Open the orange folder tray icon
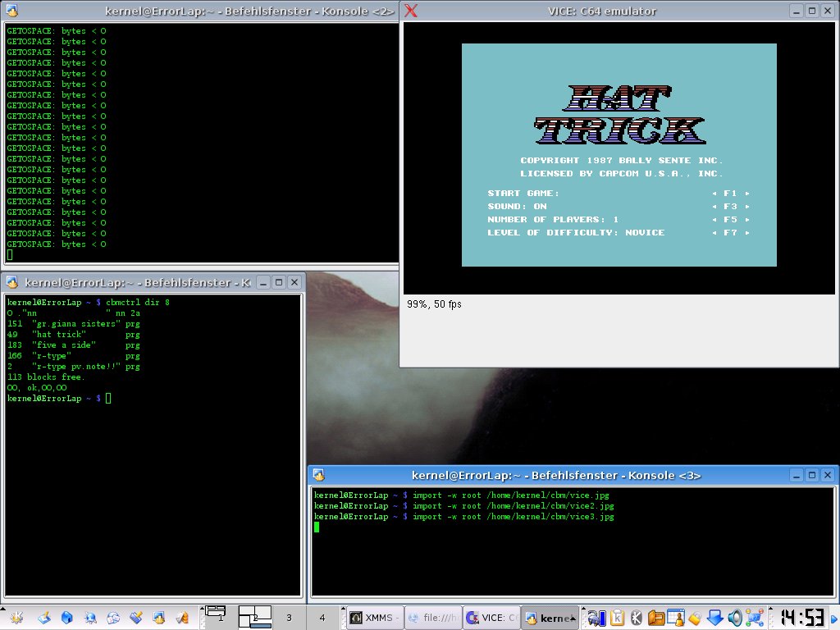840x630 pixels. point(656,618)
